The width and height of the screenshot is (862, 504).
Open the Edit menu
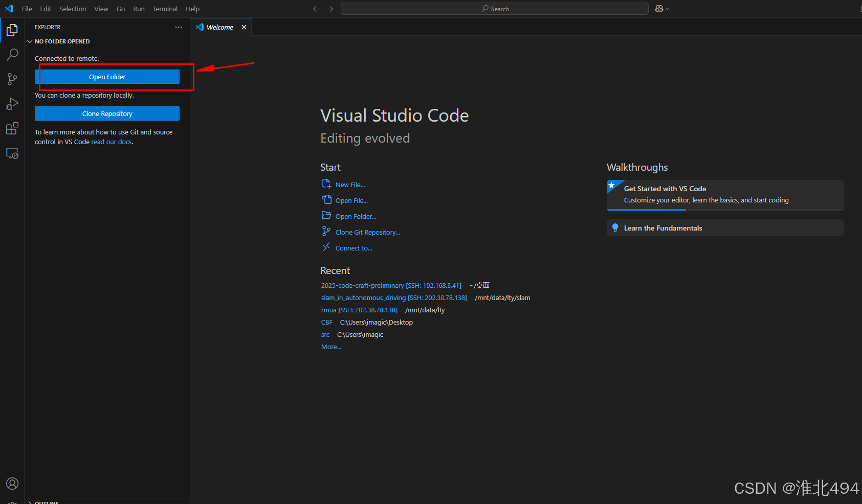tap(46, 9)
